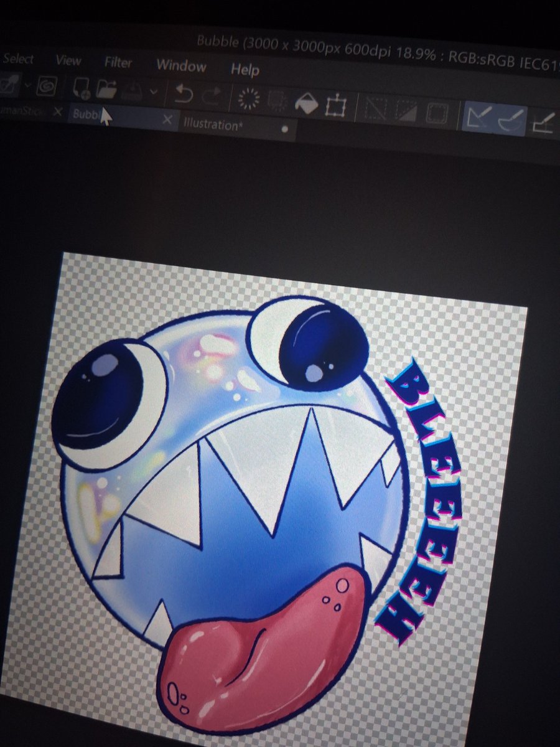Click the Clear (dotted circle) icon
Screen dimensions: 560x747
(x=248, y=98)
